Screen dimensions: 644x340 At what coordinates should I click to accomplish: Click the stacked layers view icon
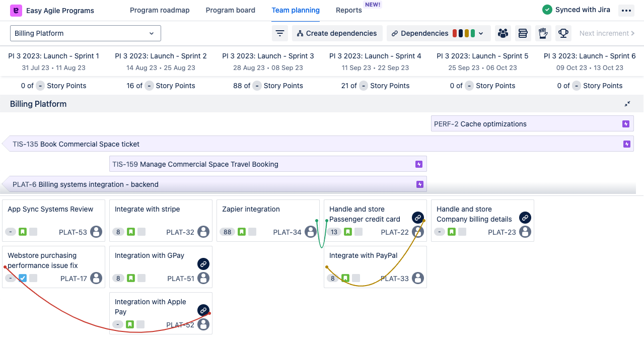523,33
